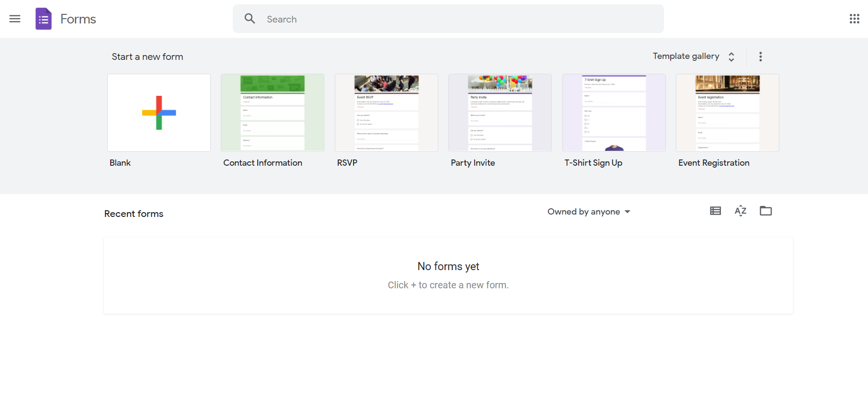The image size is (868, 420).
Task: Open the Google apps grid
Action: [x=854, y=19]
